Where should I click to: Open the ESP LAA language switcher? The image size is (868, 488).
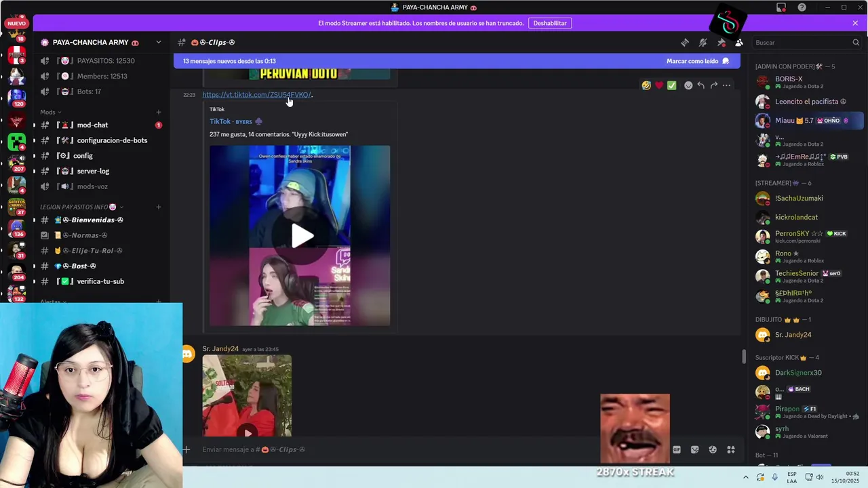[x=792, y=477]
